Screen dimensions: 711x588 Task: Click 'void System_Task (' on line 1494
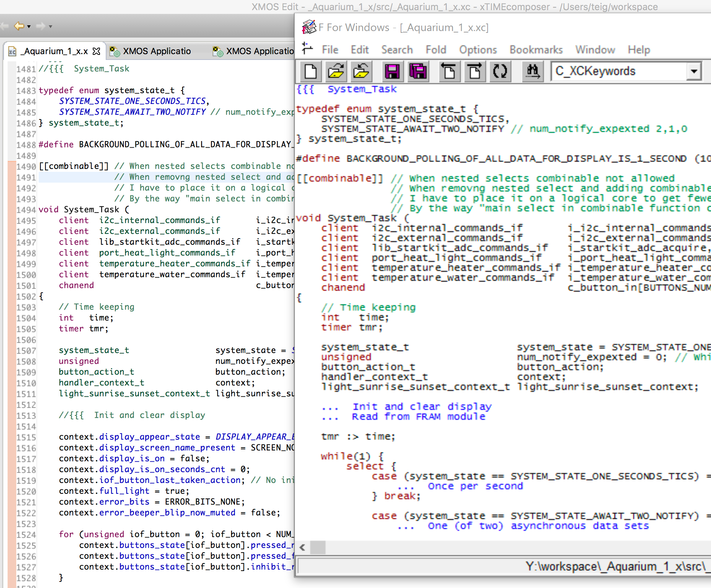84,209
